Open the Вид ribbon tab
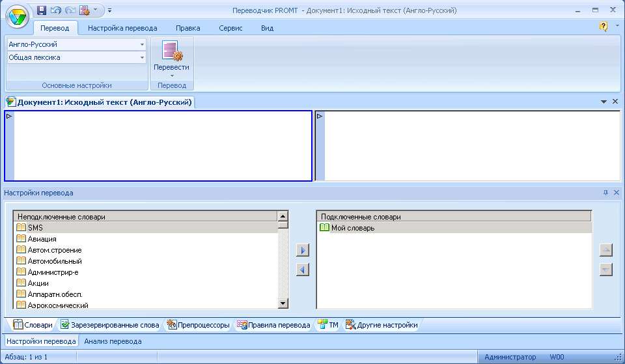Image resolution: width=625 pixels, height=364 pixels. pos(267,28)
